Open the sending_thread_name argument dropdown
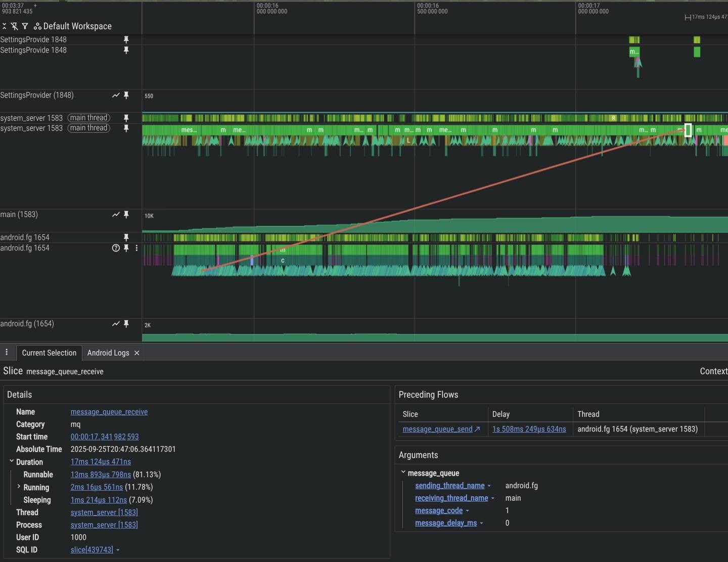Viewport: 728px width, 562px height. [x=489, y=486]
